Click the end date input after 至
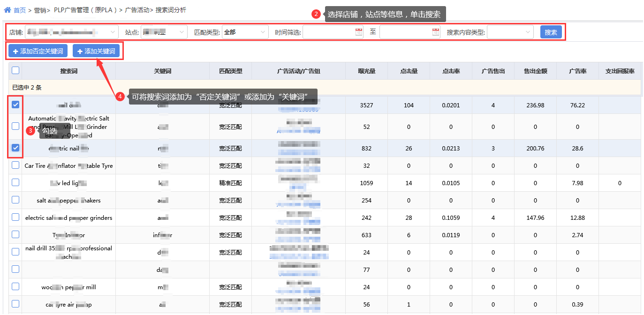The height and width of the screenshot is (315, 644). (410, 32)
